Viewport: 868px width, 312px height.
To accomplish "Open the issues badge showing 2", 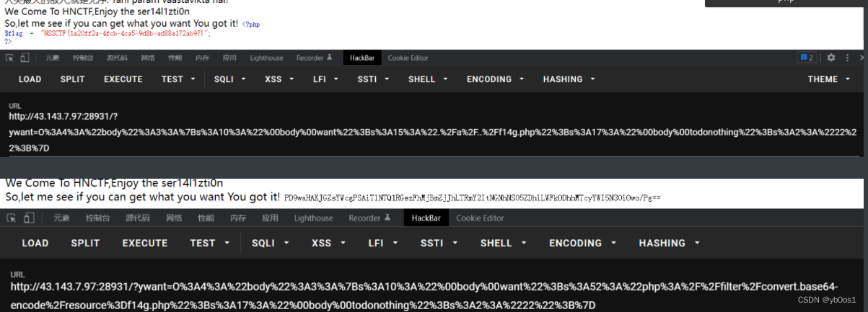I will pos(806,58).
